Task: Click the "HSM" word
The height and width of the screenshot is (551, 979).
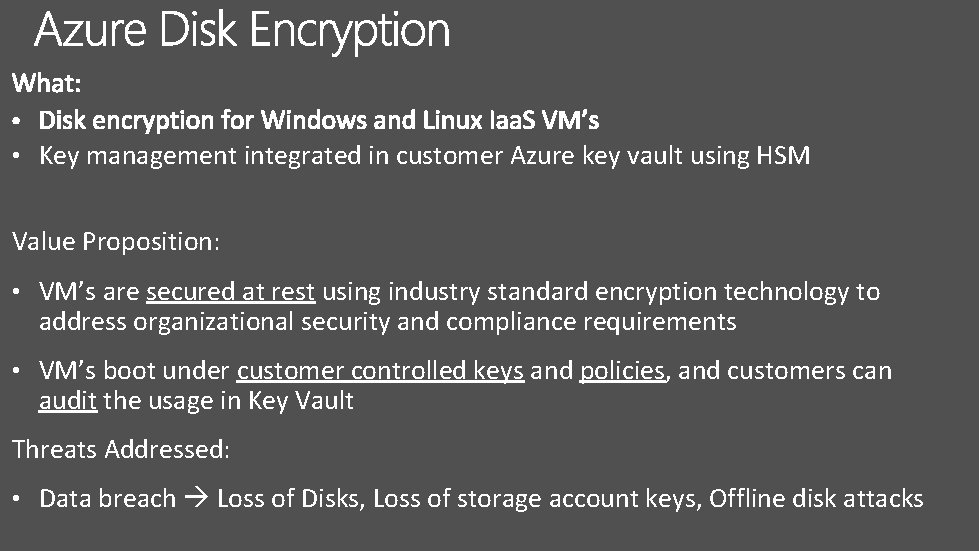Action: 782,156
